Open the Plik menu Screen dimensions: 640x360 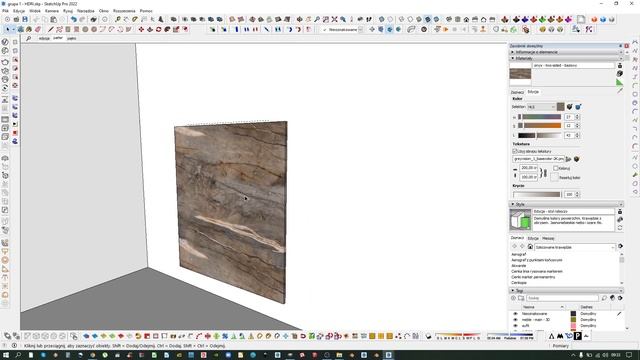(x=5, y=11)
